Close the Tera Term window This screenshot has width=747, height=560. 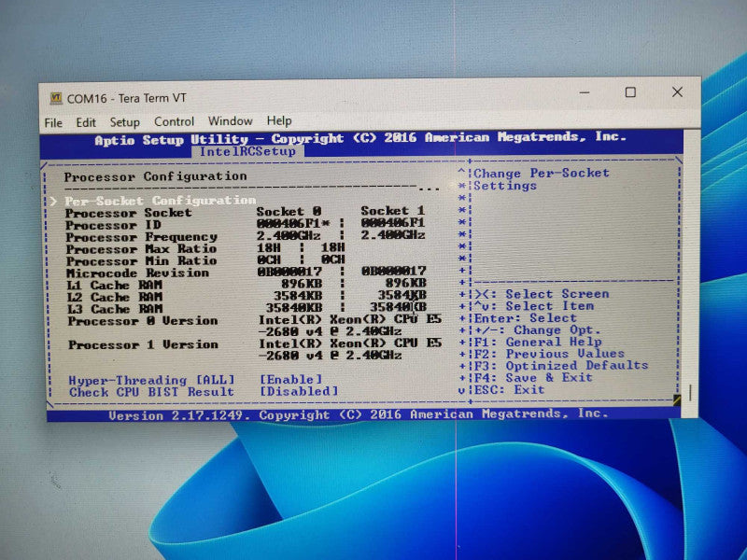(677, 91)
